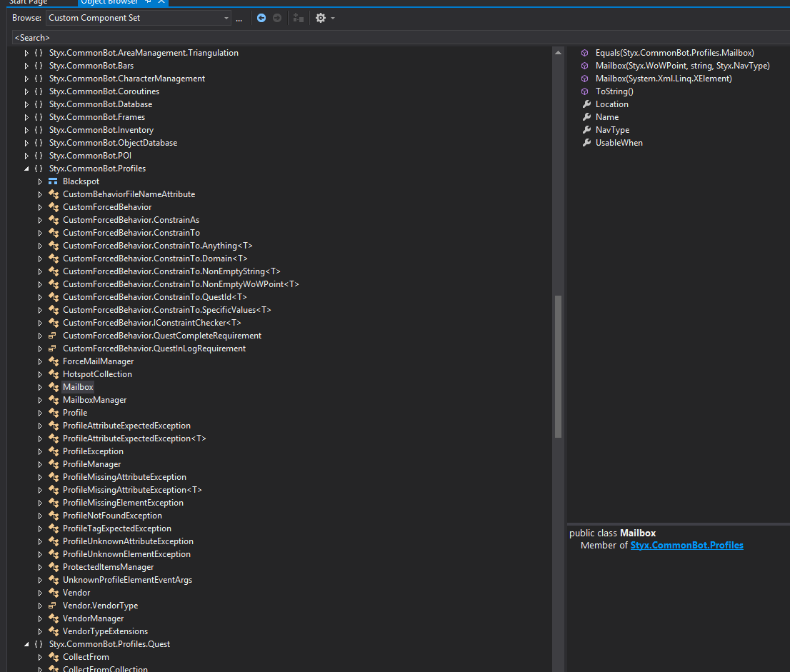Click the Back navigation arrow icon
This screenshot has height=672, width=790.
(261, 18)
